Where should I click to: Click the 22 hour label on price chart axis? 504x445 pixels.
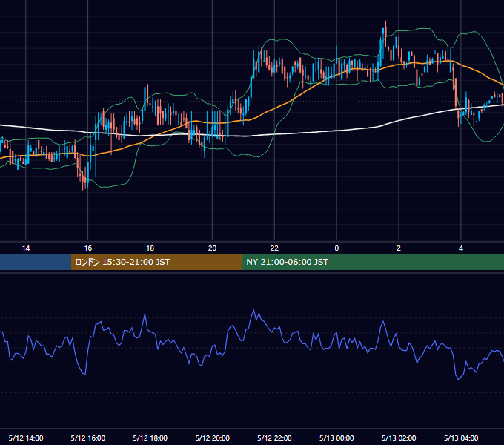pyautogui.click(x=274, y=248)
